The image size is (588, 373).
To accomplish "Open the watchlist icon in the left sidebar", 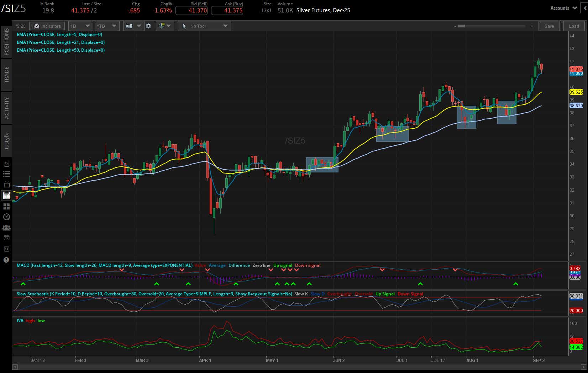I will pos(6,174).
